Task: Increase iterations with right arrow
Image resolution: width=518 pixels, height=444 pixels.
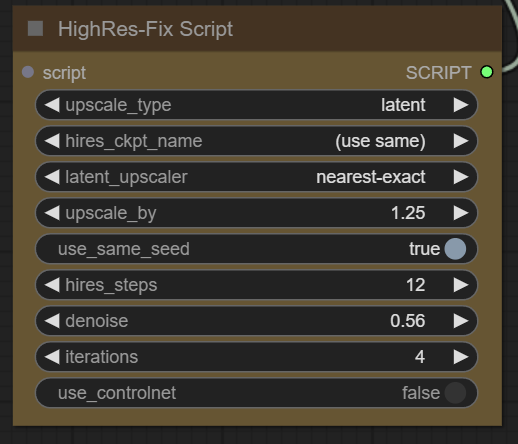Action: point(461,357)
